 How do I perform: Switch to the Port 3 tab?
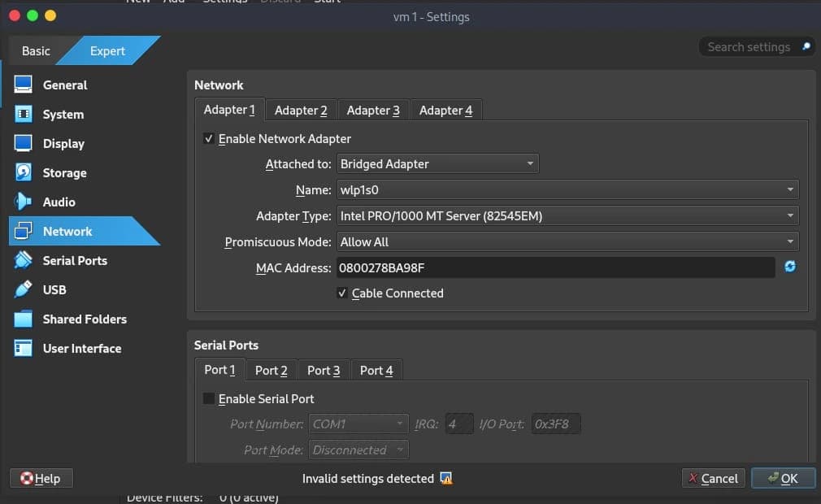(x=324, y=371)
